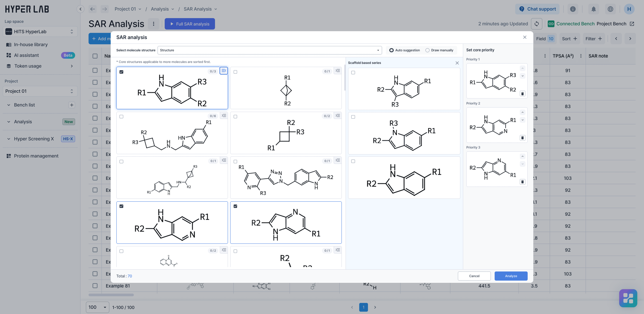The height and width of the screenshot is (314, 644).
Task: Open Field 10 settings
Action: coord(545,39)
